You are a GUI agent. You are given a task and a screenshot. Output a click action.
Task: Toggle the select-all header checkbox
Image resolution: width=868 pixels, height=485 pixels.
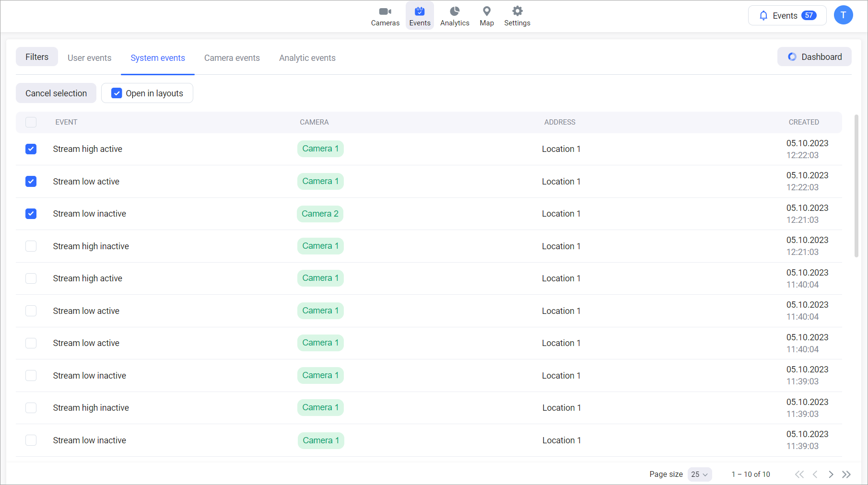(31, 122)
